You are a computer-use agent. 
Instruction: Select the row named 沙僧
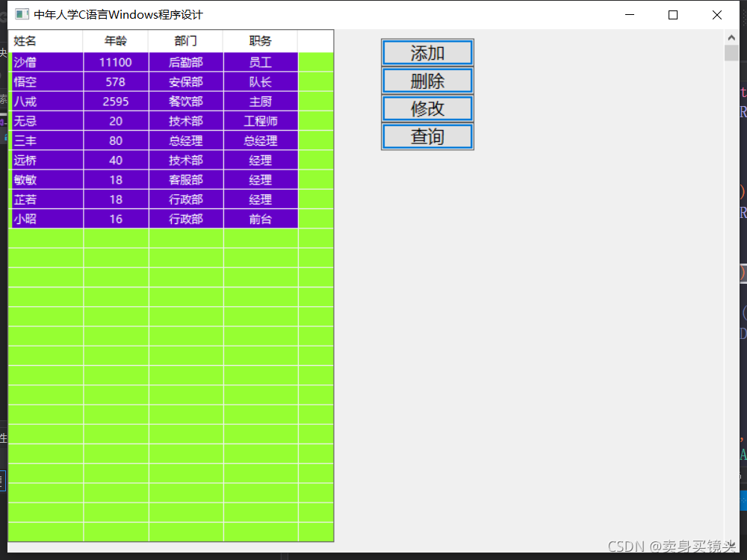coord(155,63)
